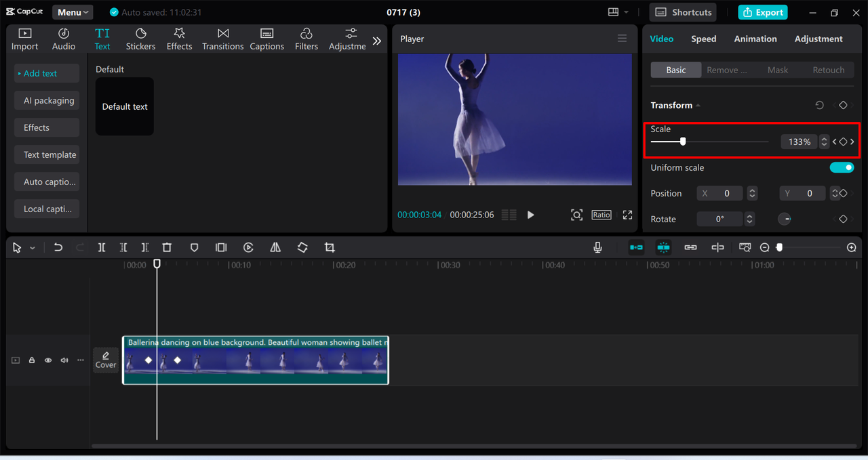Open the Captions panel
This screenshot has height=460, width=868.
pyautogui.click(x=267, y=39)
